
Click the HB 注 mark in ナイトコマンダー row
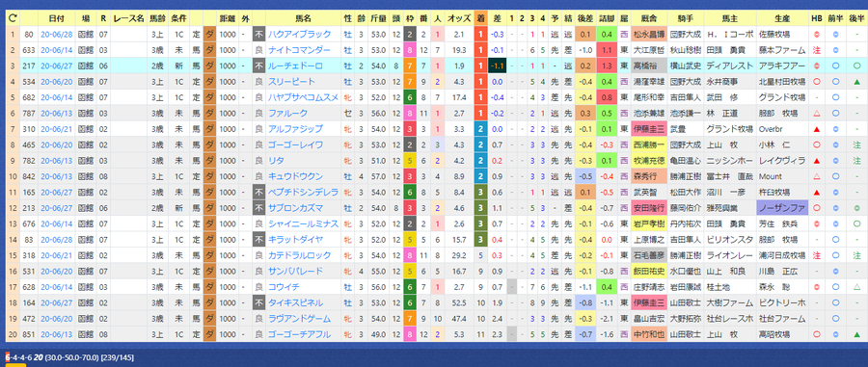(816, 50)
